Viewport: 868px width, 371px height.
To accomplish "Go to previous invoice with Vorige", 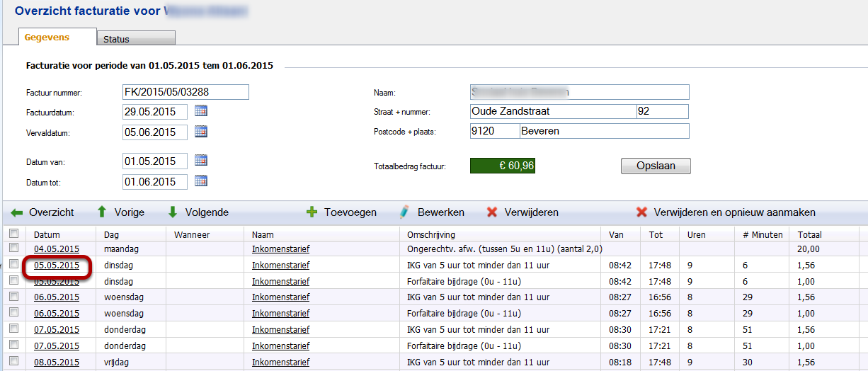I will [x=102, y=212].
